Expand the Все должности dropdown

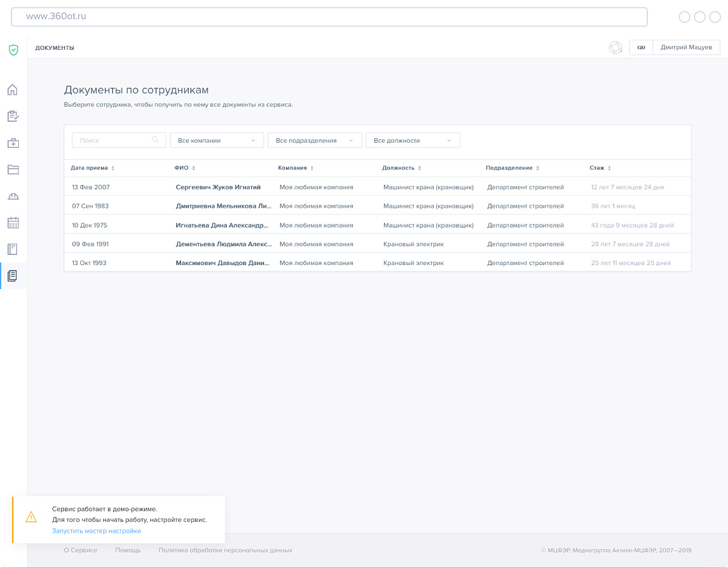point(413,140)
